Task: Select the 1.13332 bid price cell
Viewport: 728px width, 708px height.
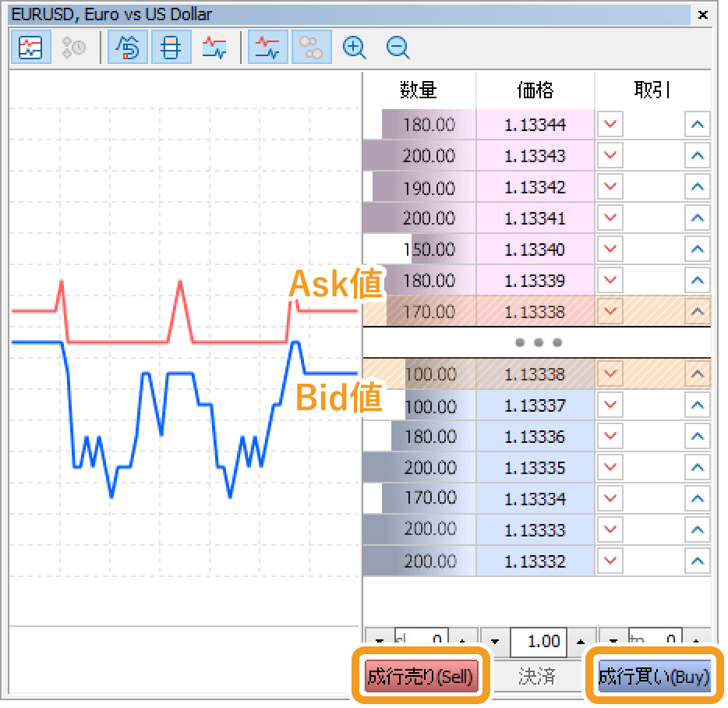Action: pos(535,561)
